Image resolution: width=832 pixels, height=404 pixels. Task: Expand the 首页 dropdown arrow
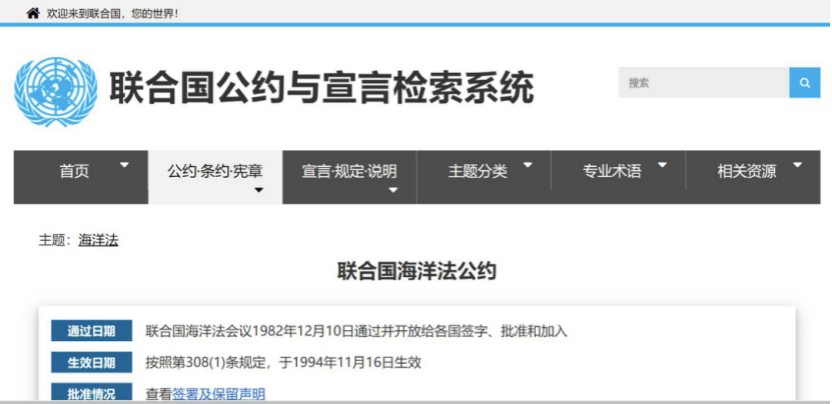(125, 165)
